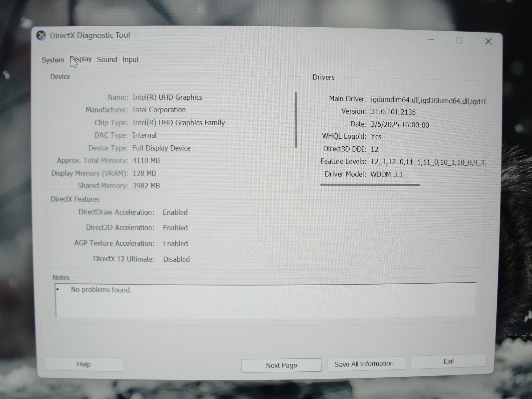This screenshot has height=399, width=532.
Task: Click the driver date 3/5/2025 16:00:00
Action: (x=400, y=125)
